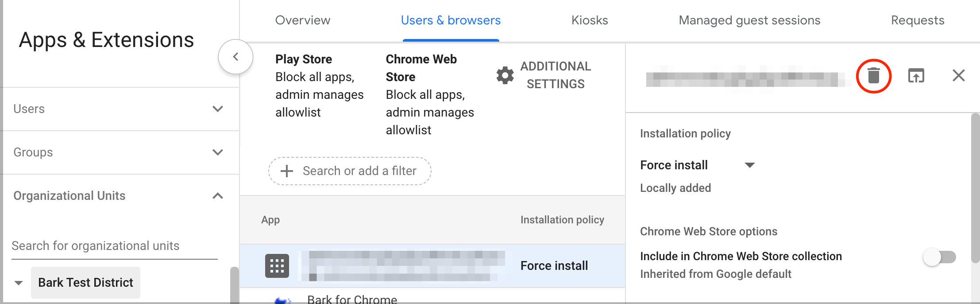Open app in new window icon
Image resolution: width=980 pixels, height=304 pixels.
click(x=916, y=76)
